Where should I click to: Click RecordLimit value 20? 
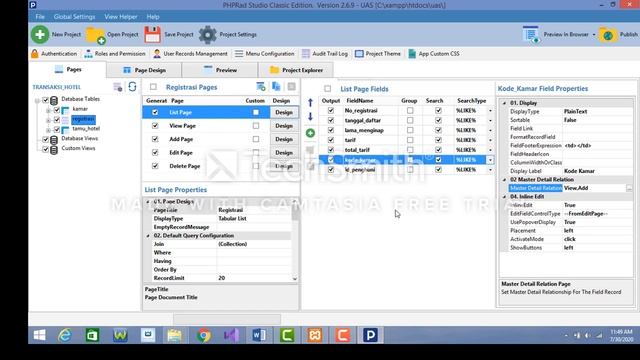pos(254,278)
